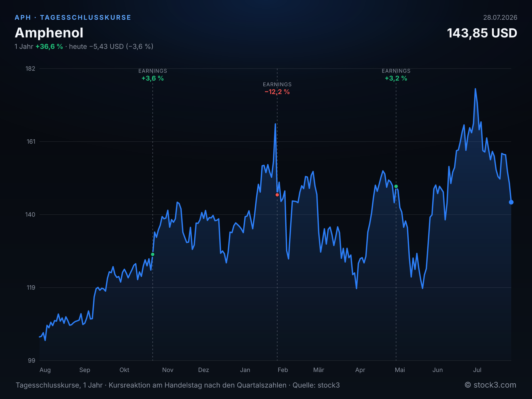Select the "+3,6 %" earnings reaction value
The width and height of the screenshot is (532, 399).
click(x=153, y=78)
